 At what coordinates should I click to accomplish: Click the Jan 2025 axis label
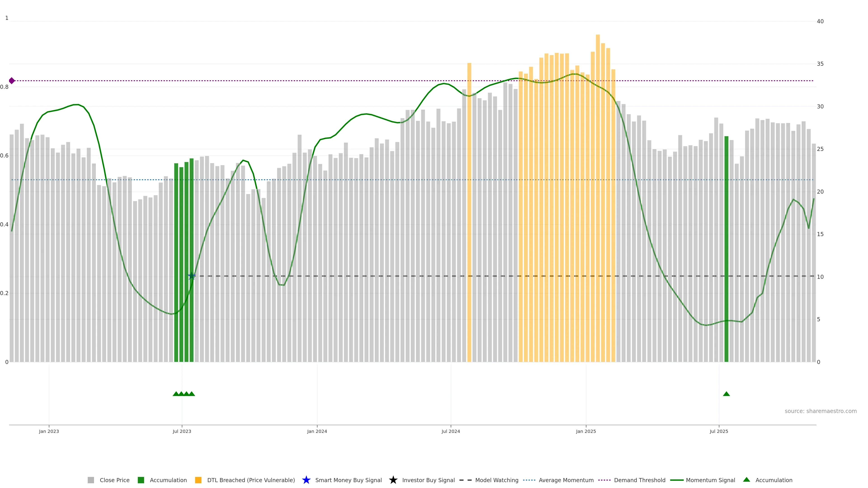pos(586,432)
